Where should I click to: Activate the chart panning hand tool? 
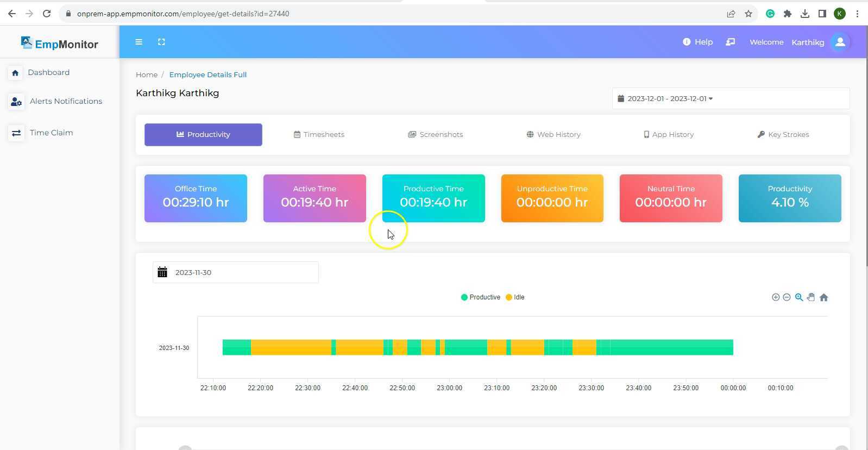[811, 297]
